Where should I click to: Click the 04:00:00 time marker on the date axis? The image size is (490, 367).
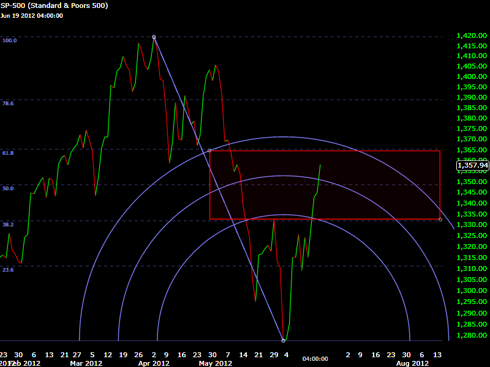tap(315, 359)
